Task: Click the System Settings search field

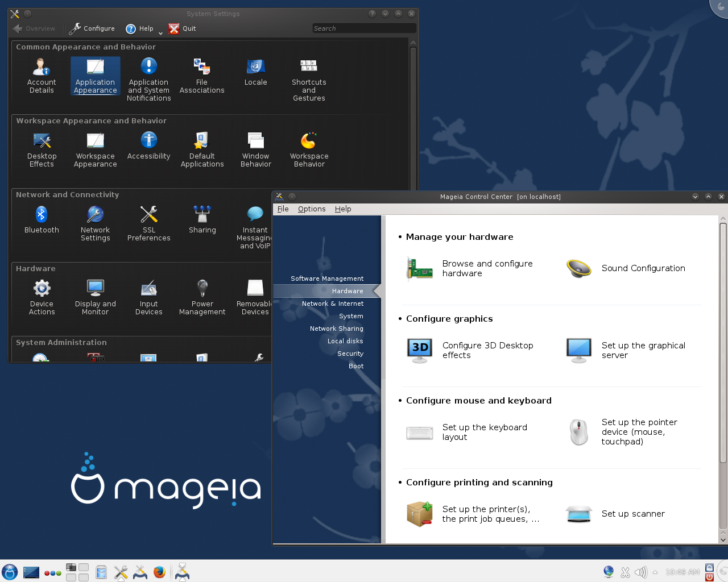Action: (364, 28)
